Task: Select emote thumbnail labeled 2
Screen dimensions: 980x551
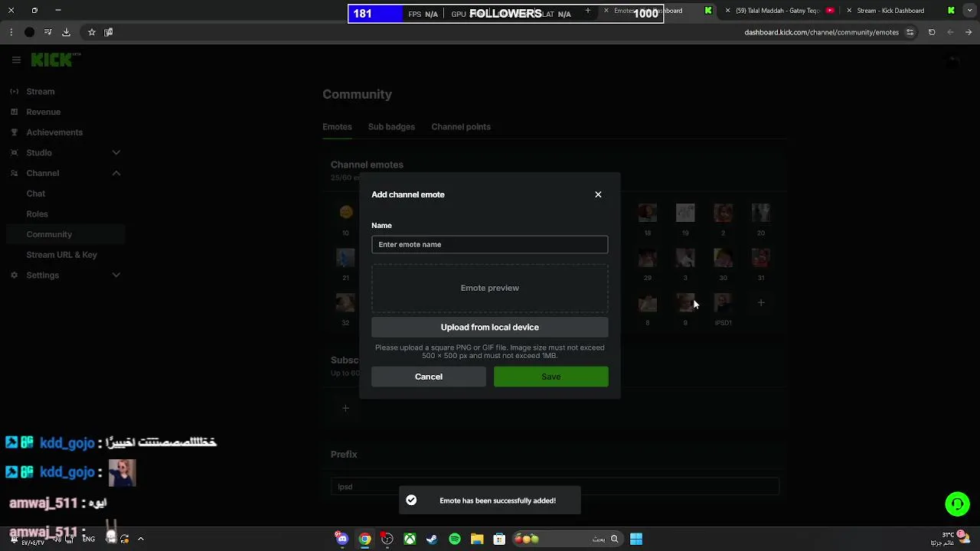Action: point(723,213)
